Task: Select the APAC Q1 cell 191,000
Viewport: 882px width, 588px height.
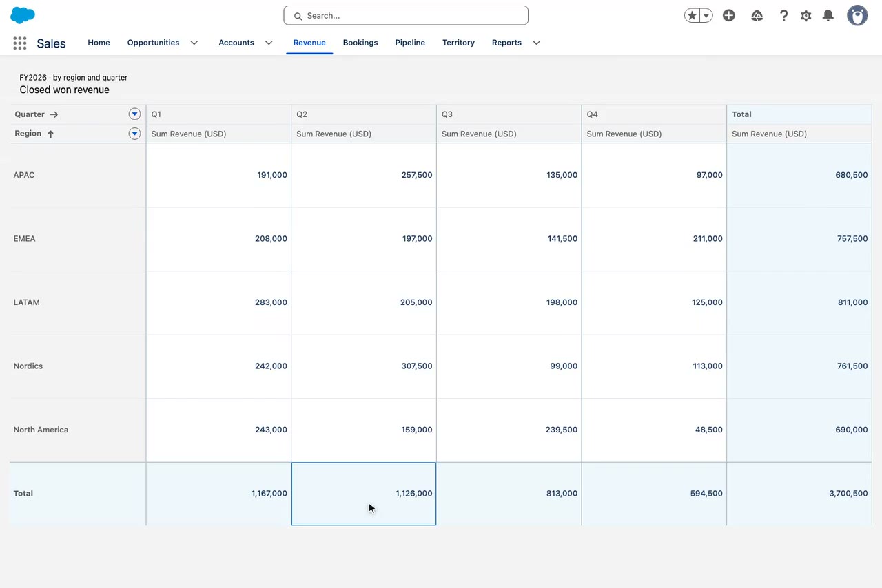Action: click(x=218, y=175)
